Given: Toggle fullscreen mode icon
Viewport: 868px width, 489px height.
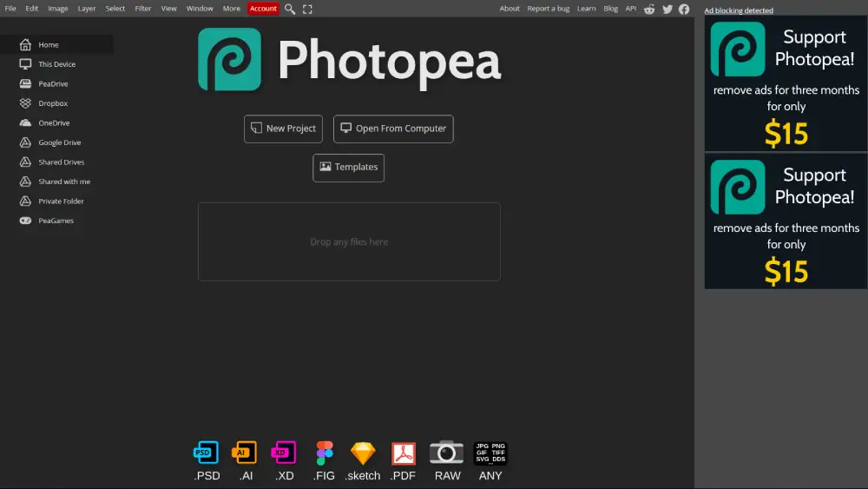Looking at the screenshot, I should (x=307, y=9).
